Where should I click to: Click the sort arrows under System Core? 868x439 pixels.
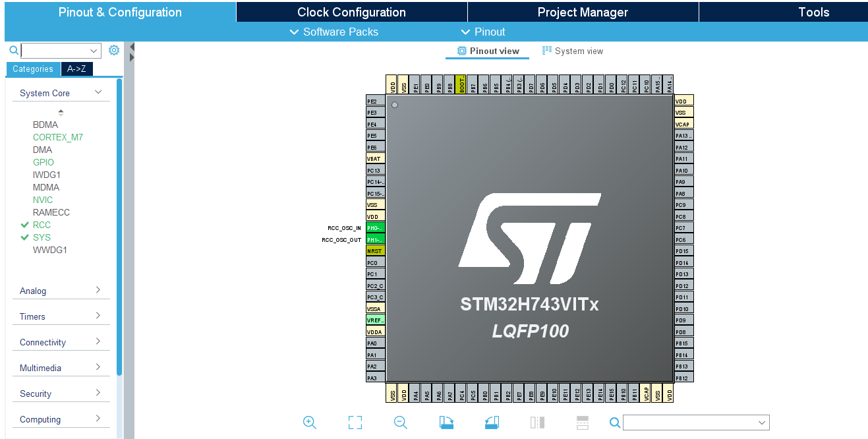pos(61,113)
